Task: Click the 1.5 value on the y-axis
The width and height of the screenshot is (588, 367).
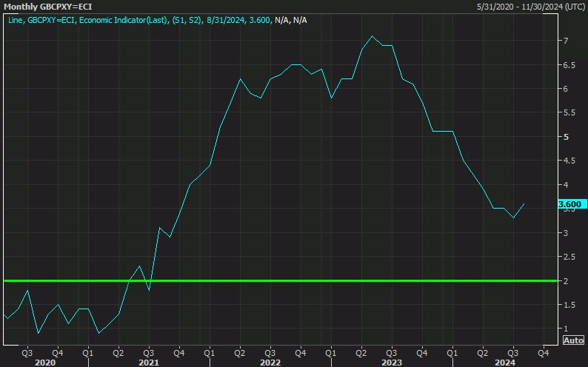Action: pos(569,305)
